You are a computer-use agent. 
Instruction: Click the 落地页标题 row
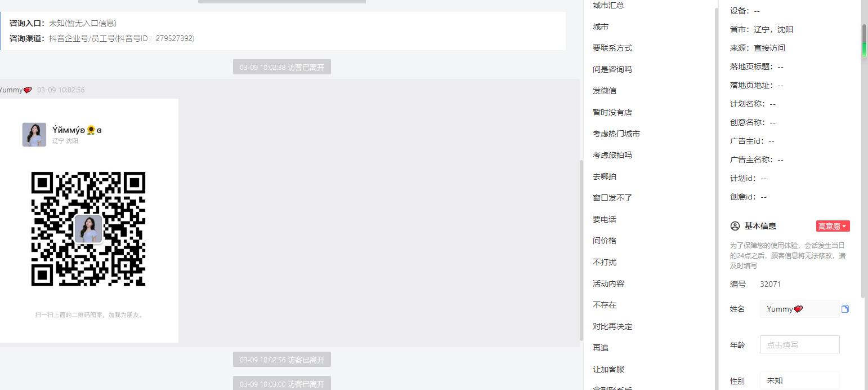click(x=757, y=67)
